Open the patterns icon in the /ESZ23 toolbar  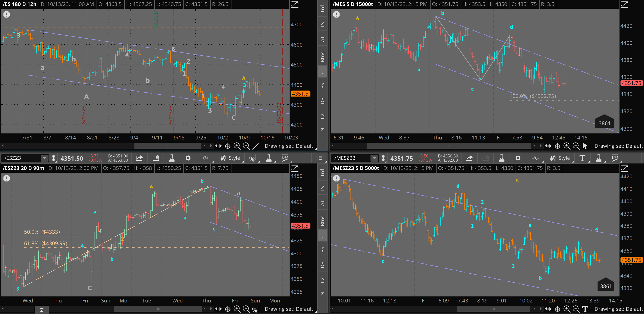[x=285, y=158]
